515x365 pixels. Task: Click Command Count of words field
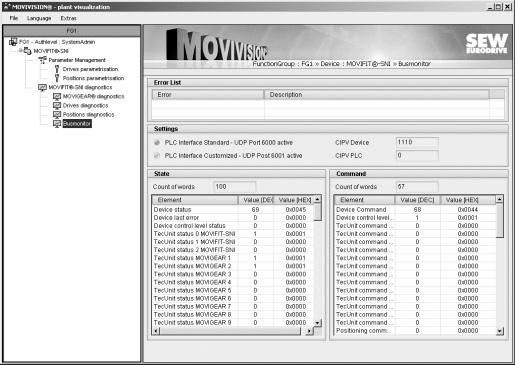click(x=417, y=187)
